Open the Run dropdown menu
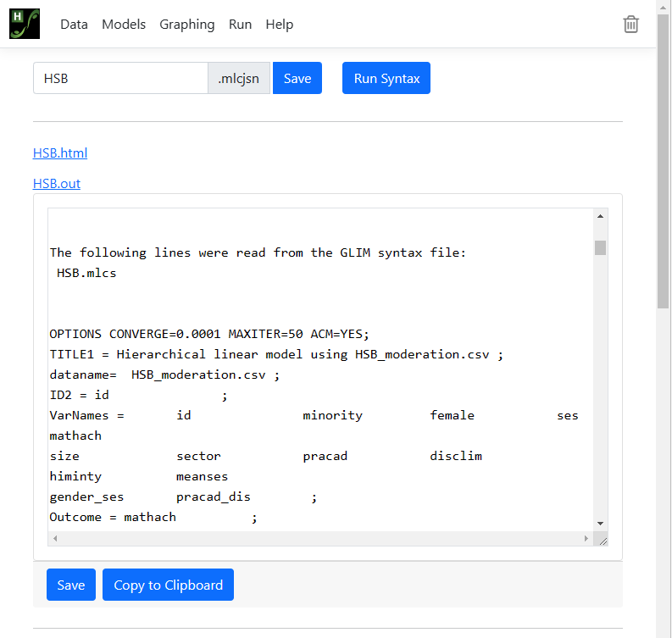 point(240,25)
